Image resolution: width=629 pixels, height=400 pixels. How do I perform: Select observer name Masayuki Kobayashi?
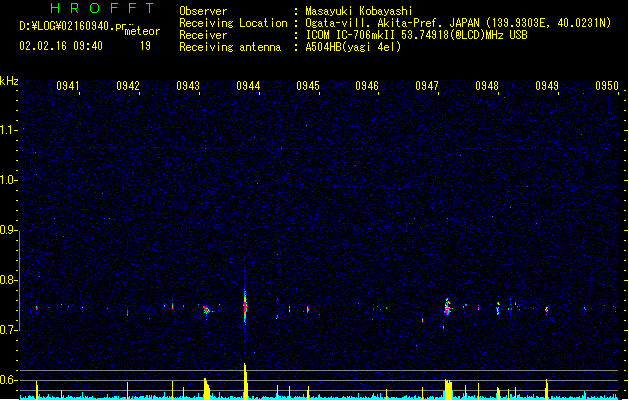tap(359, 11)
